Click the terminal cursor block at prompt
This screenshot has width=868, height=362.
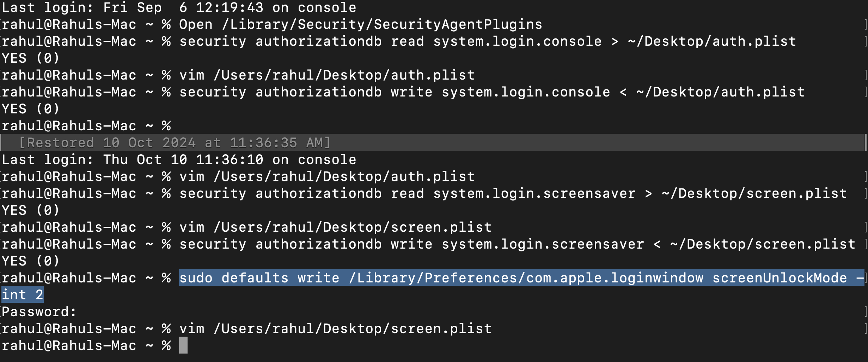[x=183, y=345]
